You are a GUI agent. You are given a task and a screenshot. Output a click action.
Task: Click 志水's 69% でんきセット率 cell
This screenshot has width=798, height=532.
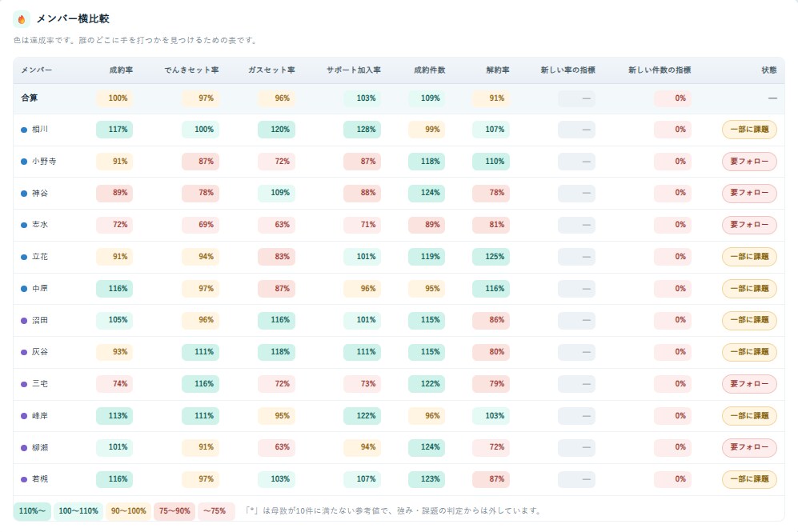(201, 225)
